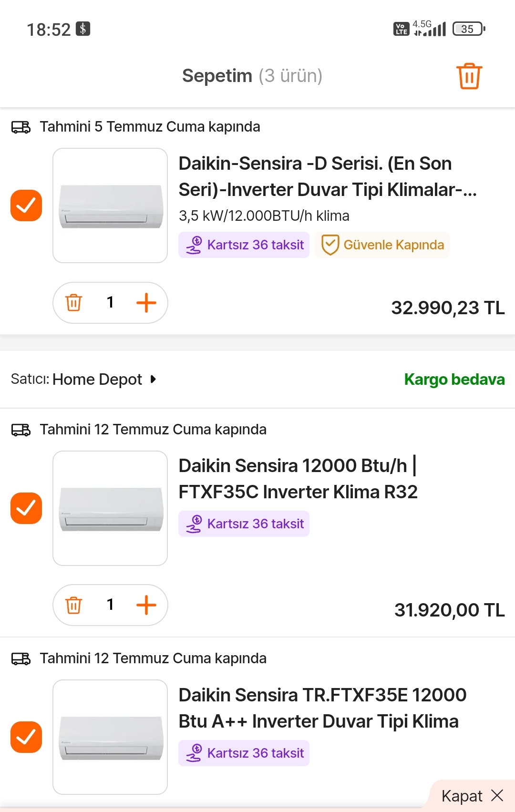
Task: Open the Daikin Sensira TR.FTXF35E product title
Action: pyautogui.click(x=322, y=708)
